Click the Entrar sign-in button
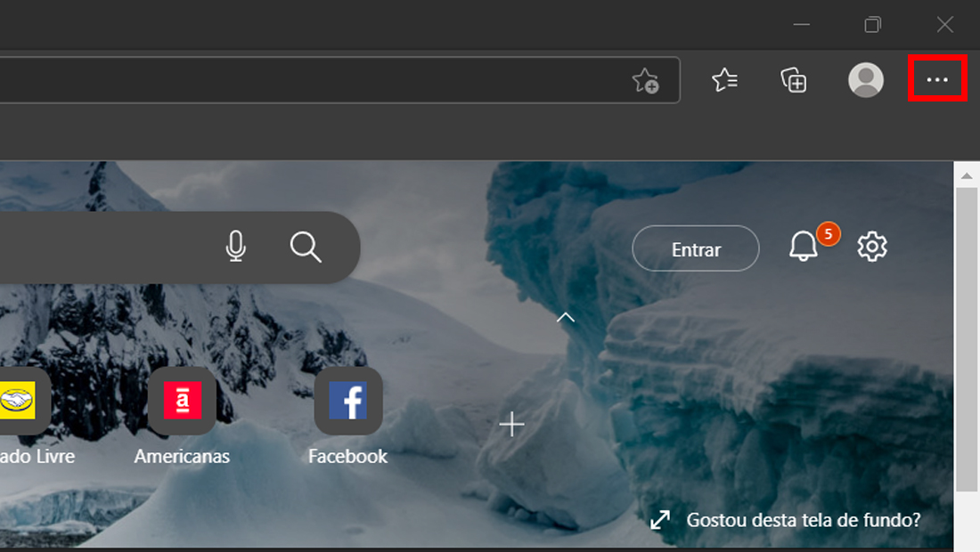 pos(696,248)
